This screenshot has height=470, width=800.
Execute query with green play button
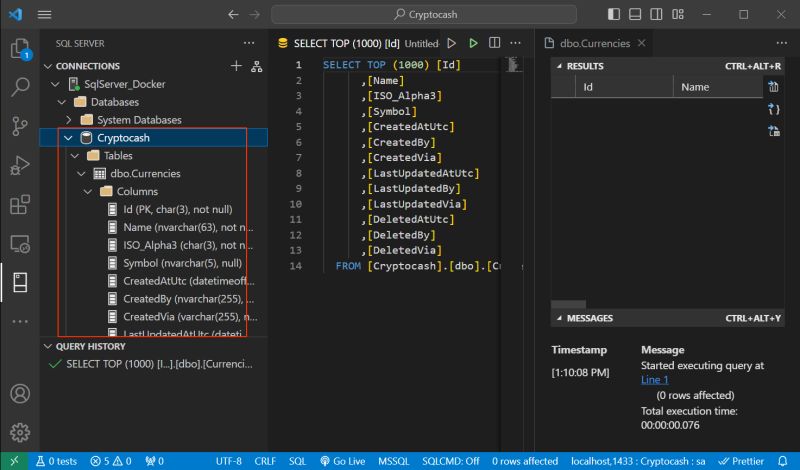point(473,43)
